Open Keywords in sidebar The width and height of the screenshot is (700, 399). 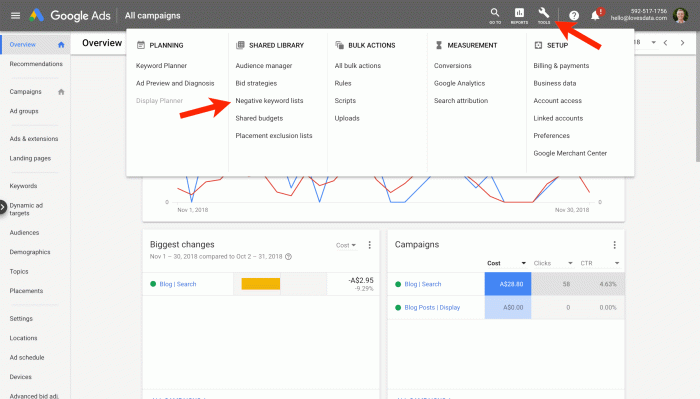(23, 186)
